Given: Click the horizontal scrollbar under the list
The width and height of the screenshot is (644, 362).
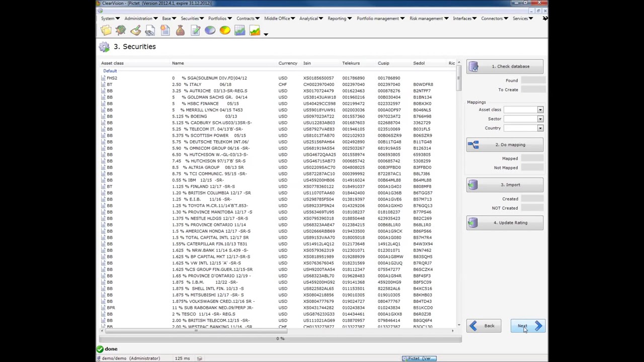Looking at the screenshot, I should [277, 331].
